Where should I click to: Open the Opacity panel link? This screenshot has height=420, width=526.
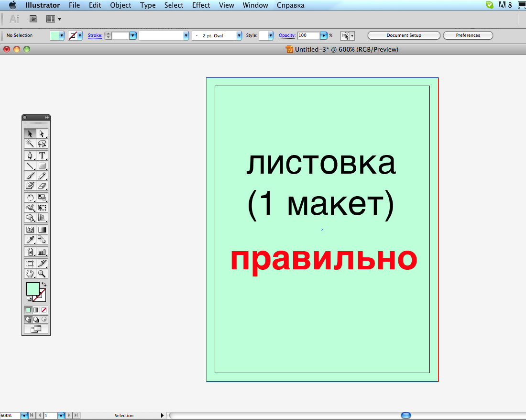point(287,35)
